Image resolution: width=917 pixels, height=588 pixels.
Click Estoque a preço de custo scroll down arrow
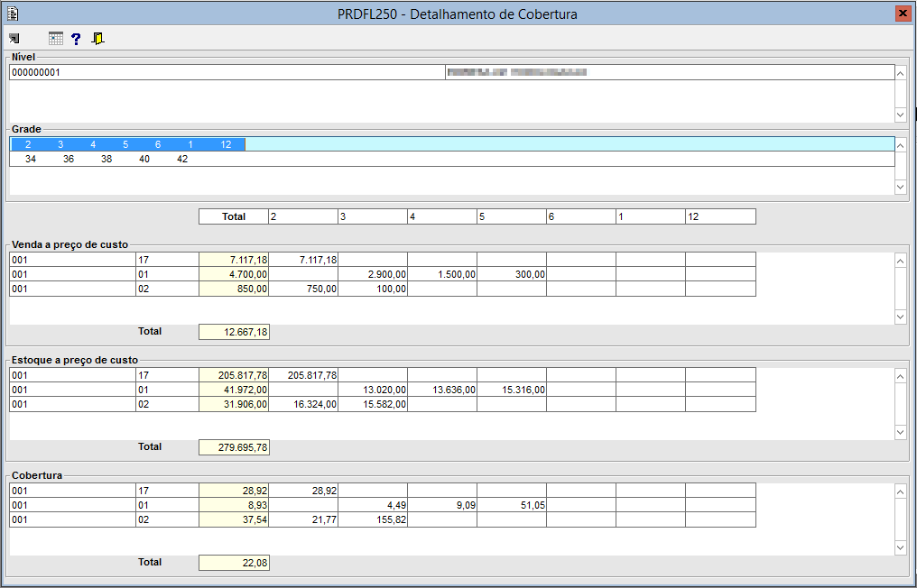[x=901, y=432]
